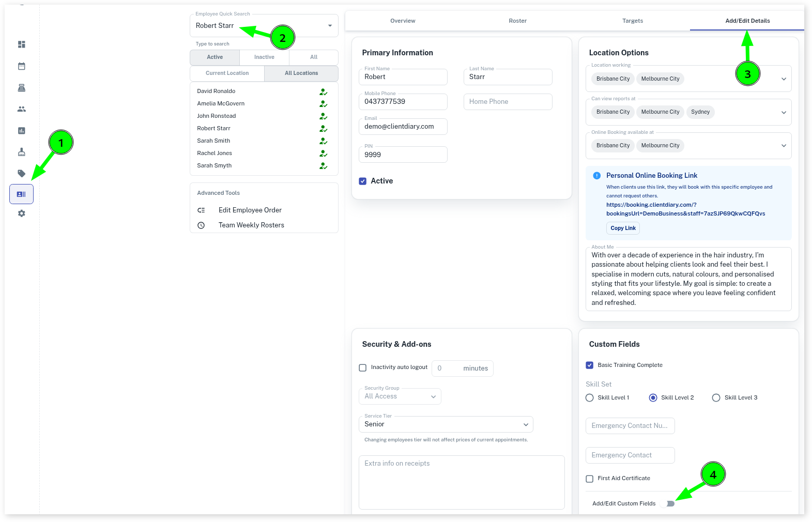This screenshot has width=812, height=522.
Task: Select the Current Location filter button
Action: pos(227,73)
